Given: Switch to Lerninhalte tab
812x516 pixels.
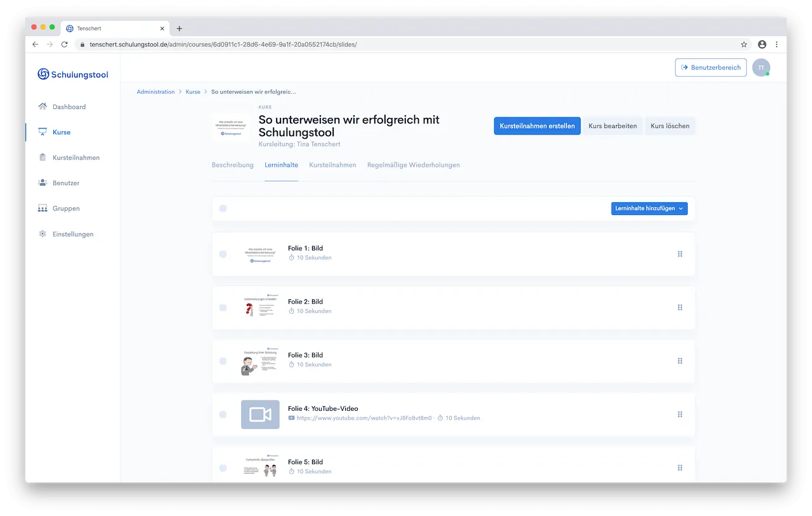Looking at the screenshot, I should tap(281, 165).
